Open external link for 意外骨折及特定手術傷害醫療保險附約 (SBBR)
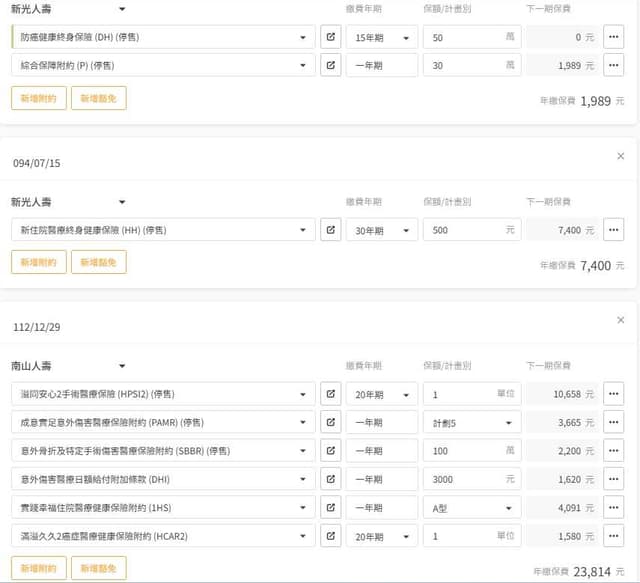This screenshot has height=583, width=640. [330, 451]
